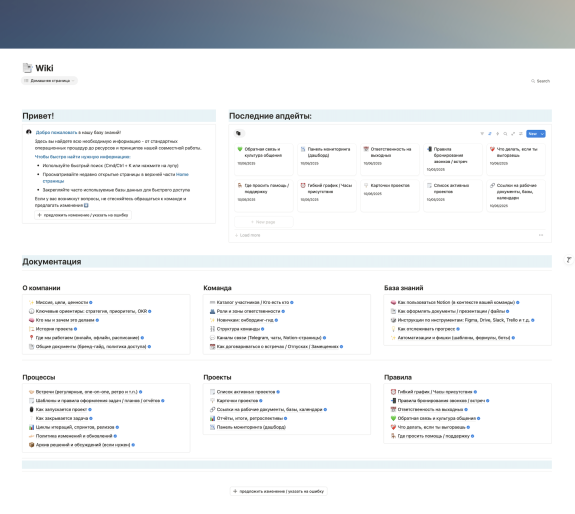Open the gallery view settings icon
The width and height of the screenshot is (575, 514).
(x=520, y=134)
